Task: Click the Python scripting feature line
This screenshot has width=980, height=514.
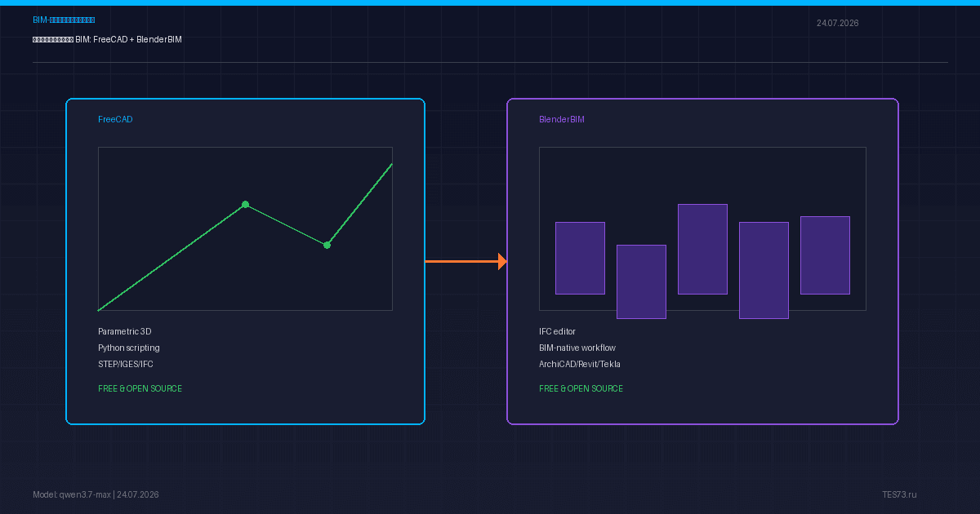Action: (x=129, y=348)
